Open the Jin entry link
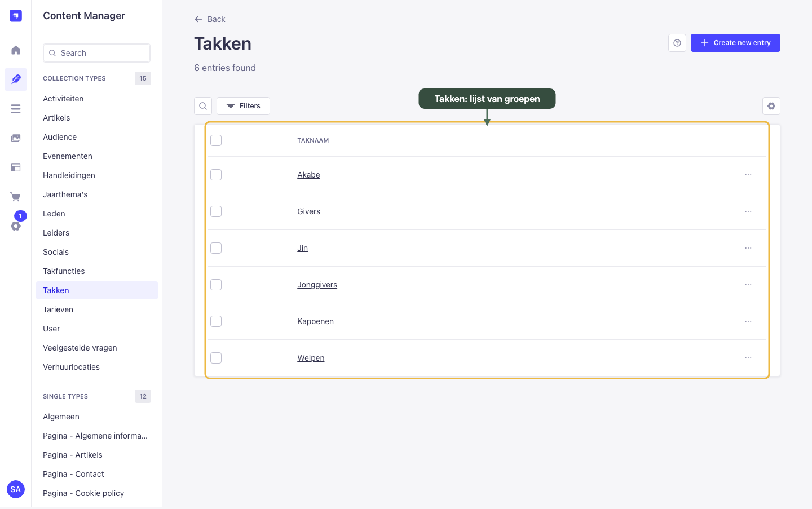This screenshot has width=812, height=509. pyautogui.click(x=302, y=248)
